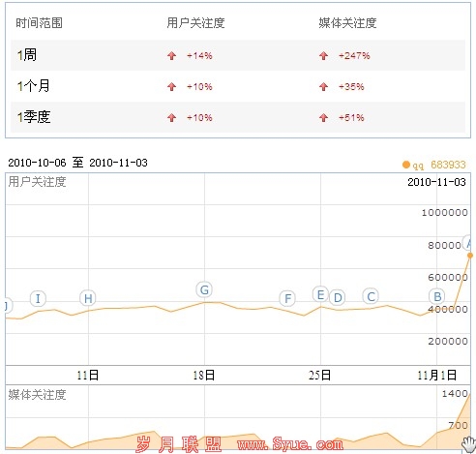Click the red up arrow beside +247%
This screenshot has width=476, height=454.
323,56
